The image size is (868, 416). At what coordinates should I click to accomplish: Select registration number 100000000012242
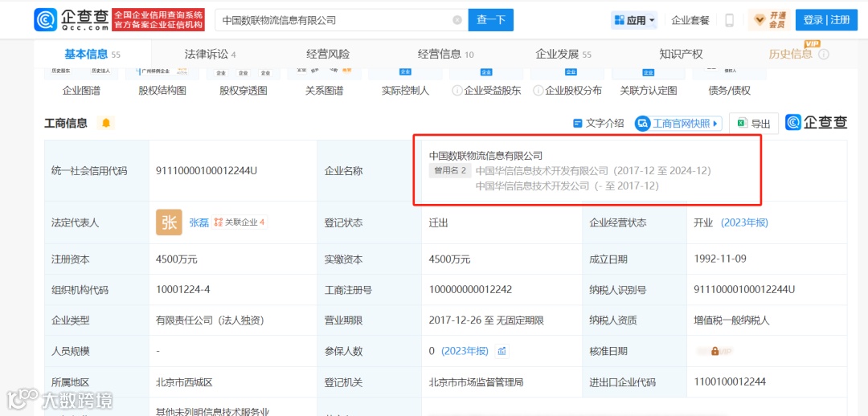tap(470, 289)
